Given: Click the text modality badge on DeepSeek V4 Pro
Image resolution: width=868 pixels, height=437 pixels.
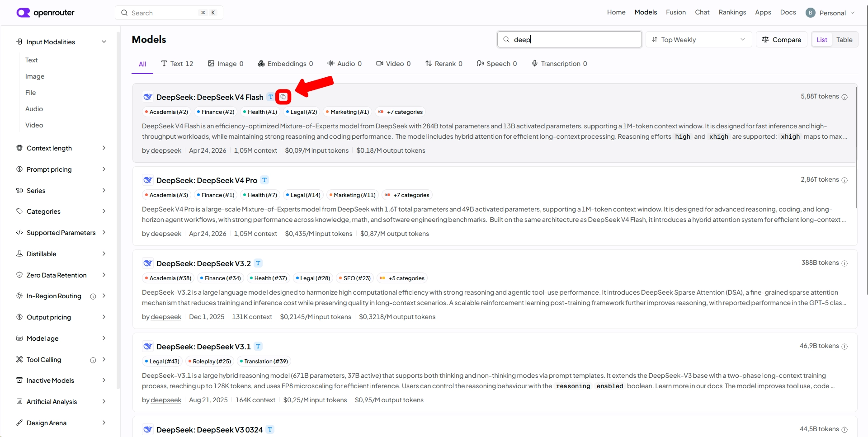Looking at the screenshot, I should (x=264, y=180).
